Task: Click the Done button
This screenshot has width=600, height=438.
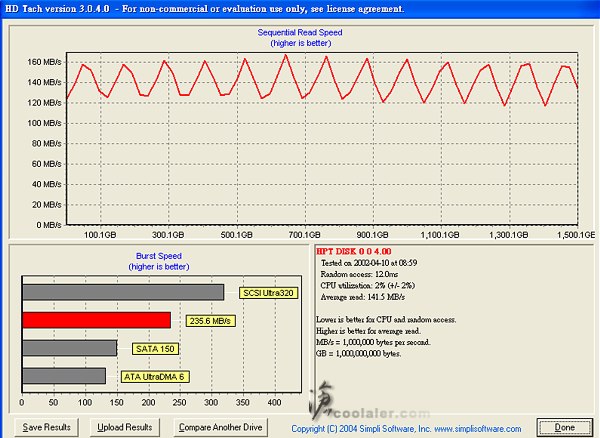Action: pos(564,427)
